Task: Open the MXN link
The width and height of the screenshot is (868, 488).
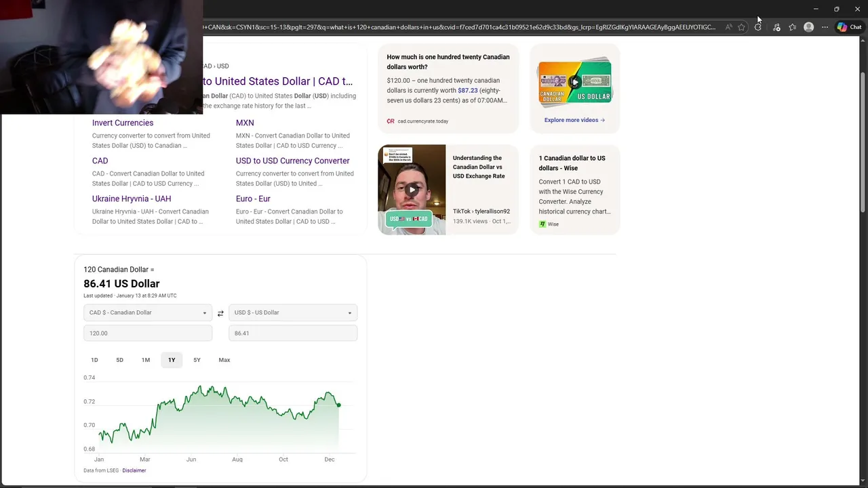Action: point(245,123)
